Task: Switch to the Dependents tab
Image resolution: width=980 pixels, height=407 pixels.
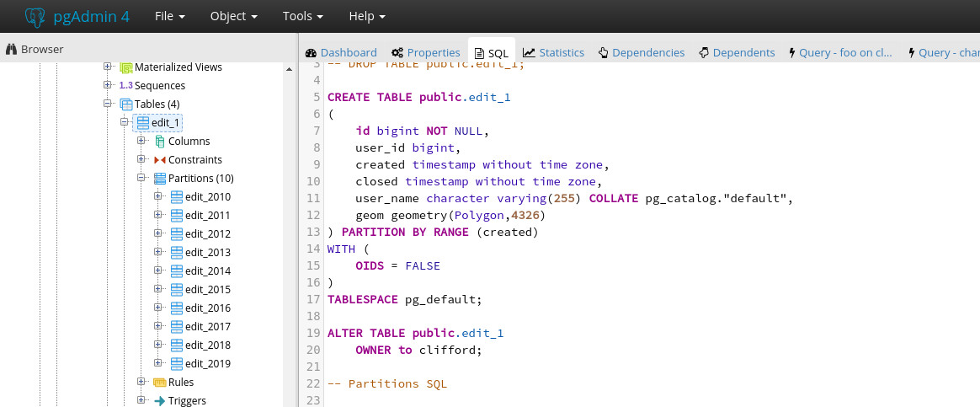Action: pyautogui.click(x=737, y=52)
